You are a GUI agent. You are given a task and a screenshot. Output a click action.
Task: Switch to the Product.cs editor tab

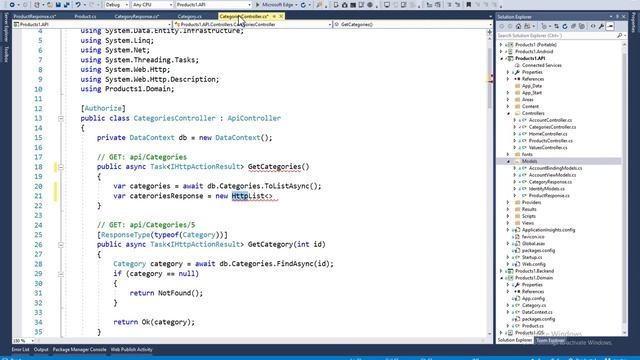pos(85,17)
